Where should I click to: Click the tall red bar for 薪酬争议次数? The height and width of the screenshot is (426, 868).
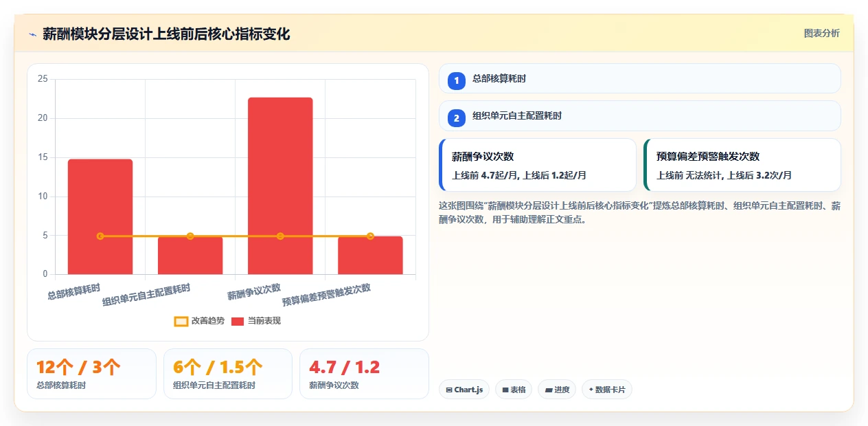(x=280, y=186)
